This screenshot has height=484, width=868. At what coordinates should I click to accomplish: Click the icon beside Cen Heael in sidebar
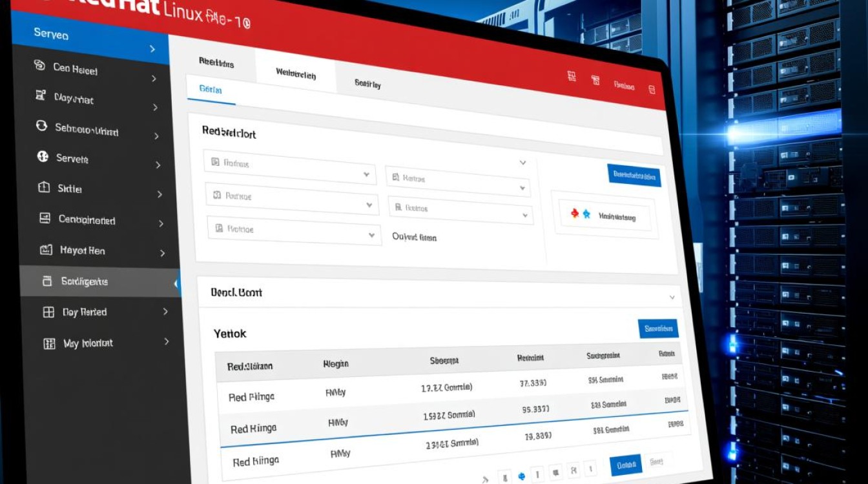(39, 66)
